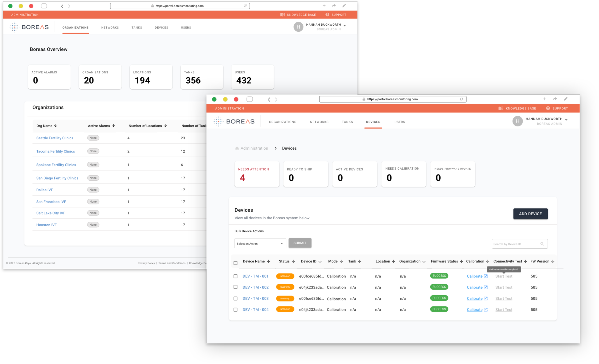Click the home icon beside Administration breadcrumb
The width and height of the screenshot is (599, 364).
click(237, 148)
